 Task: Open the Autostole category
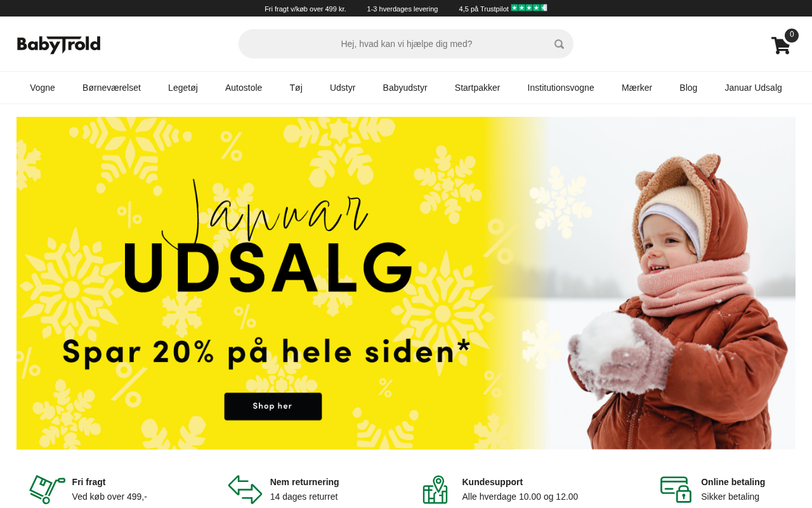(244, 88)
